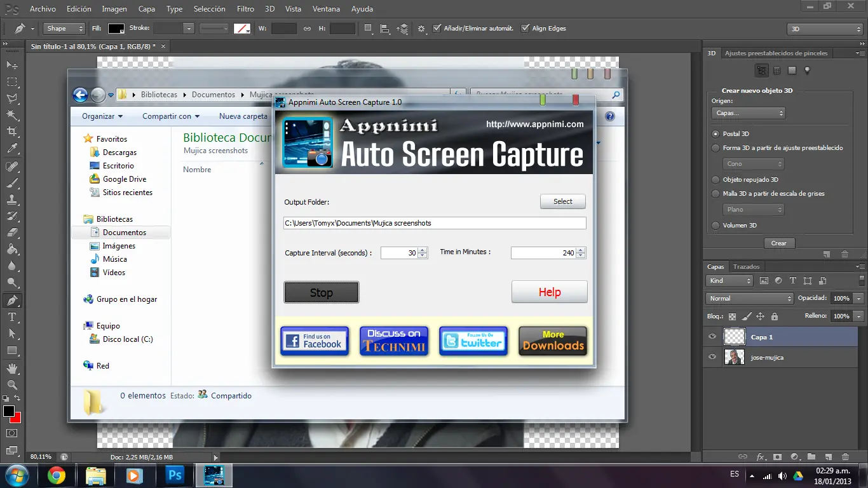This screenshot has height=488, width=868.
Task: Click the Output Folder path field
Action: [x=435, y=223]
